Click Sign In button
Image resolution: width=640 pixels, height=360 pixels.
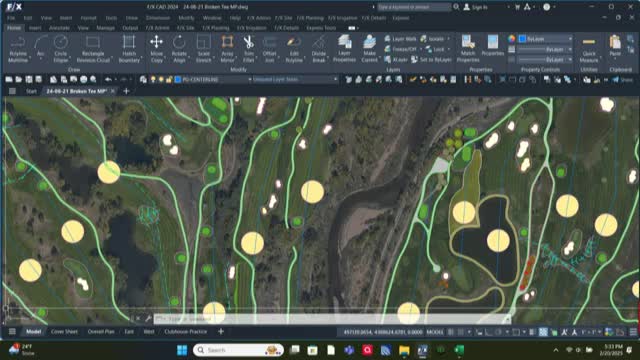(x=476, y=7)
